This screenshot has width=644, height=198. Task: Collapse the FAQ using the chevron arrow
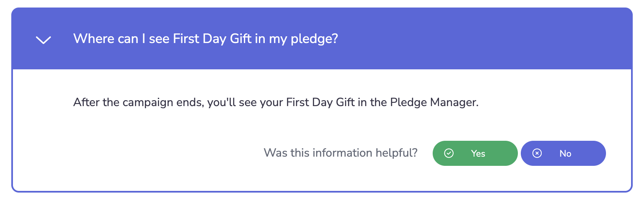pyautogui.click(x=43, y=40)
